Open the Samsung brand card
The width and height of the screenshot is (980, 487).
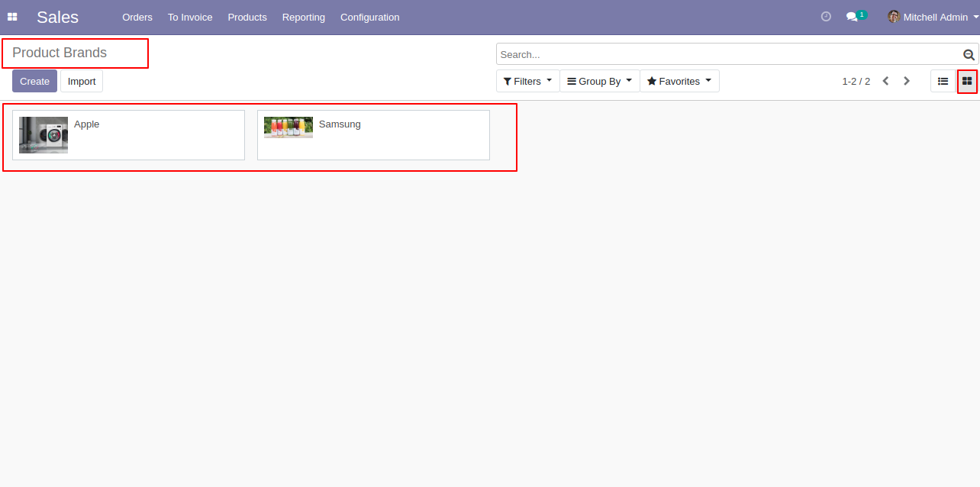tap(373, 135)
